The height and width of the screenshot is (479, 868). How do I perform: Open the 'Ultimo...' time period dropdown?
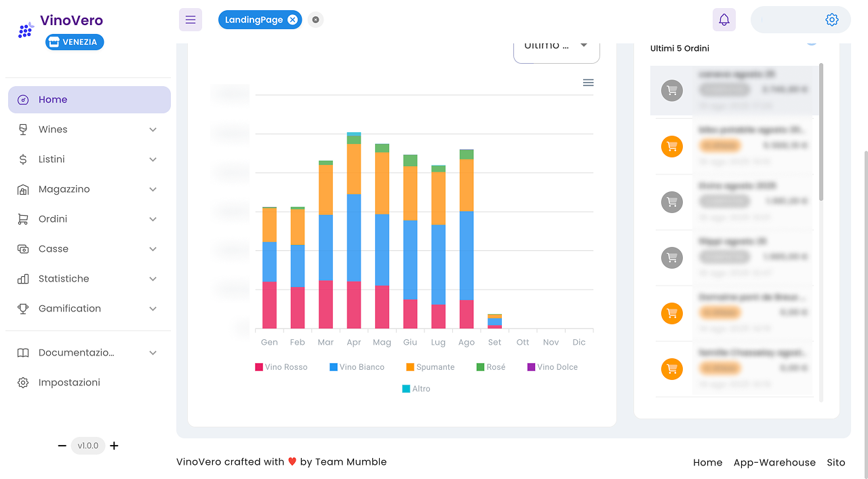click(x=556, y=45)
